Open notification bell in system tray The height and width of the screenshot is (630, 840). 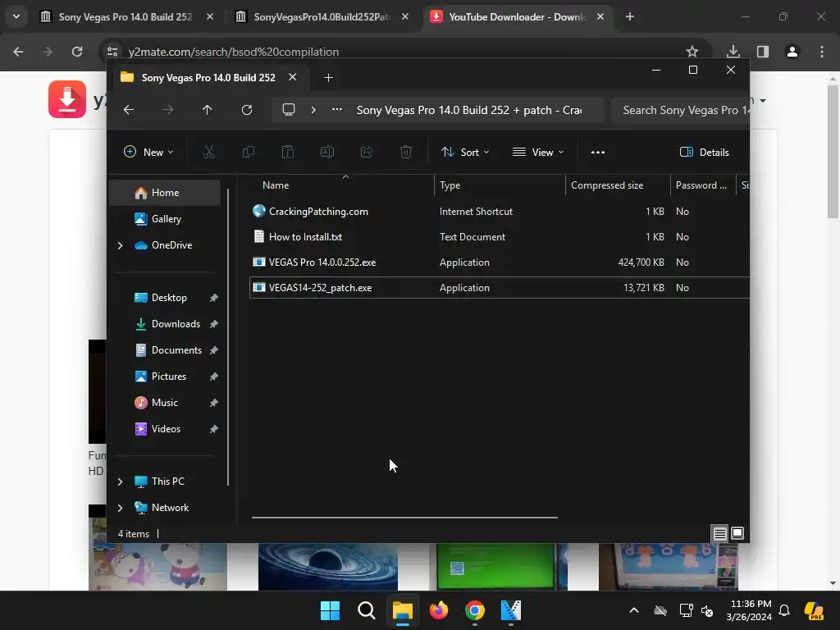tap(784, 610)
